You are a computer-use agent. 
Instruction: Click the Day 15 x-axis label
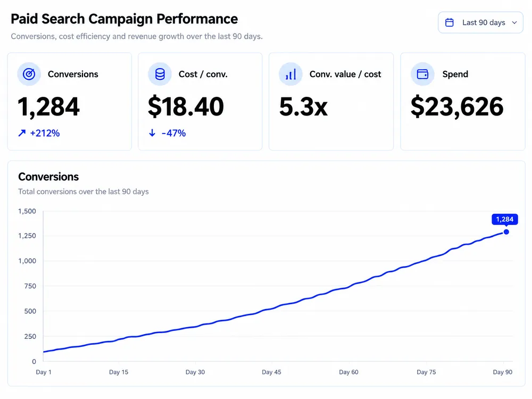tap(119, 372)
